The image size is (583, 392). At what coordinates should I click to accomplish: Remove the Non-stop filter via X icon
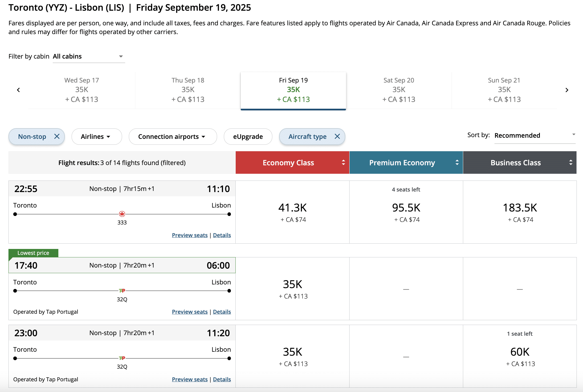pyautogui.click(x=57, y=137)
